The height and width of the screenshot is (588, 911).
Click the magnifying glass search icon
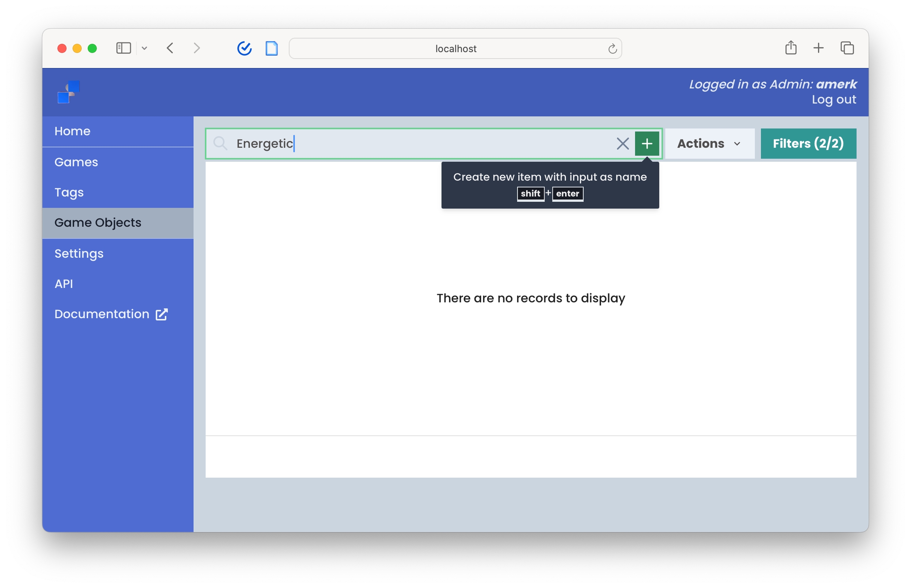pos(220,144)
